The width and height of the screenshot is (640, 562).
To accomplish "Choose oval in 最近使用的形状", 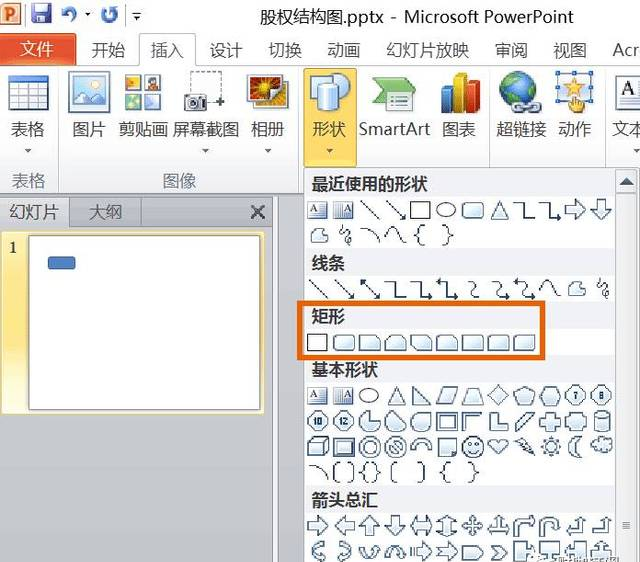I will (446, 210).
